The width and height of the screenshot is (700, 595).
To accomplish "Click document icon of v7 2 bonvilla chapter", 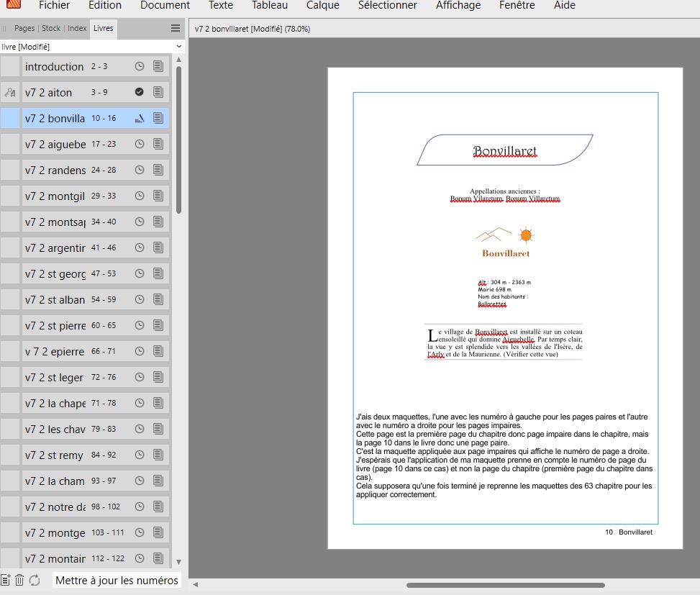I will pyautogui.click(x=158, y=118).
